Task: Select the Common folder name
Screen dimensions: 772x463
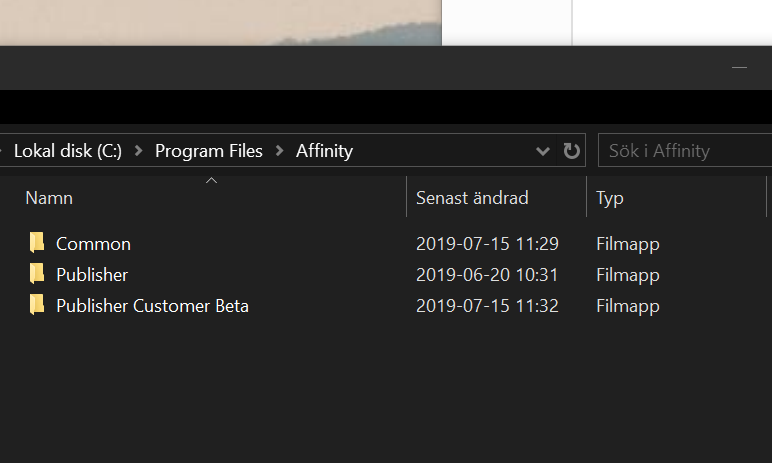Action: (93, 244)
